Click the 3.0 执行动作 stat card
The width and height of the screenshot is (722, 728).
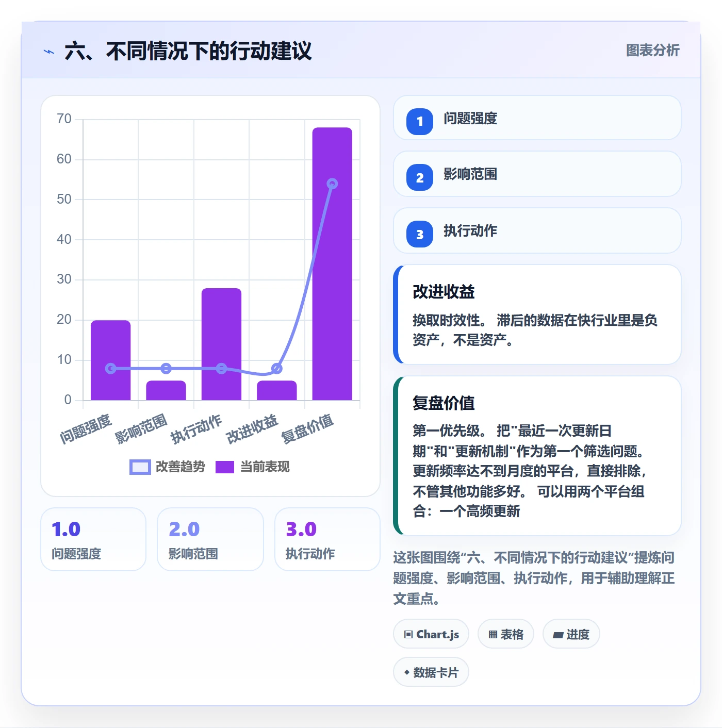[327, 539]
